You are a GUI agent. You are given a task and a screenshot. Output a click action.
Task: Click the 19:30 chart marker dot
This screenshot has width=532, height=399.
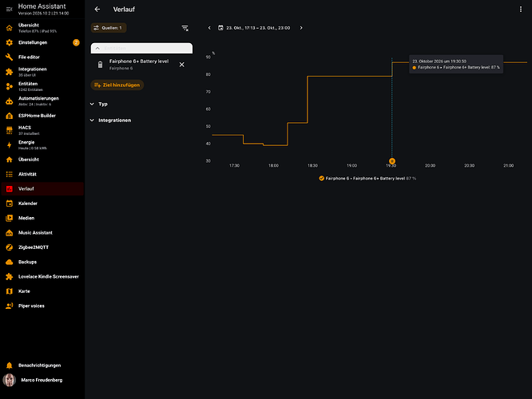coord(392,161)
